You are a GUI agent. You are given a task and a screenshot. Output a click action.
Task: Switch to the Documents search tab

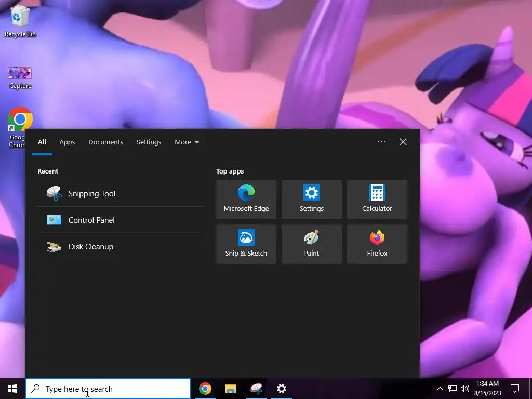tap(105, 142)
